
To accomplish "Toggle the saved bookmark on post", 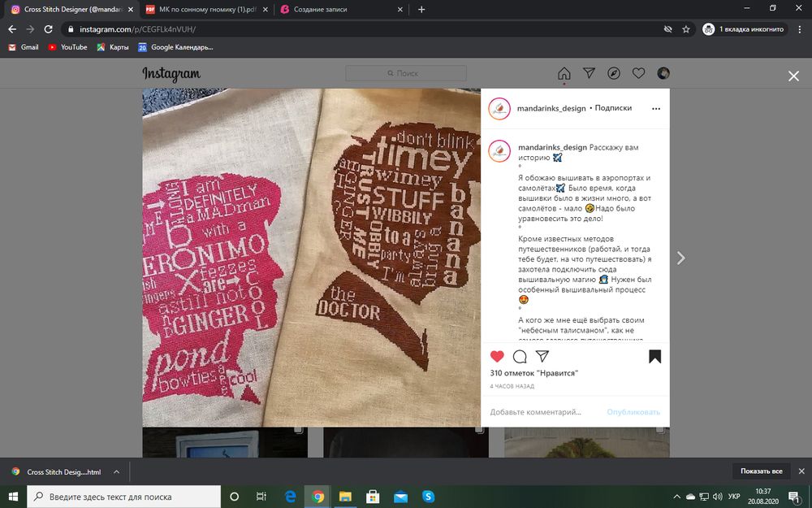I will pyautogui.click(x=654, y=356).
